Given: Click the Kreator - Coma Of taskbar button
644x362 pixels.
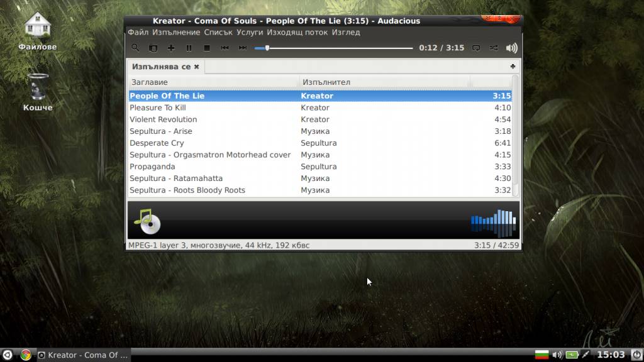Looking at the screenshot, I should pos(82,355).
